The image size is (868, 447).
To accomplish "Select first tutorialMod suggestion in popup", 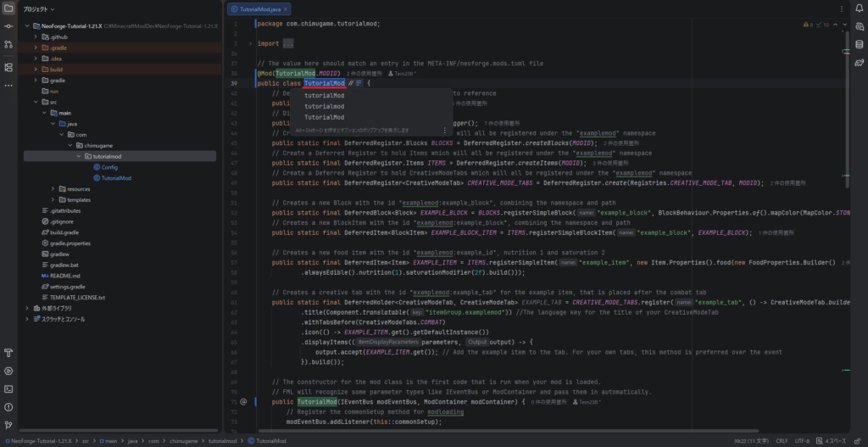I will click(325, 96).
